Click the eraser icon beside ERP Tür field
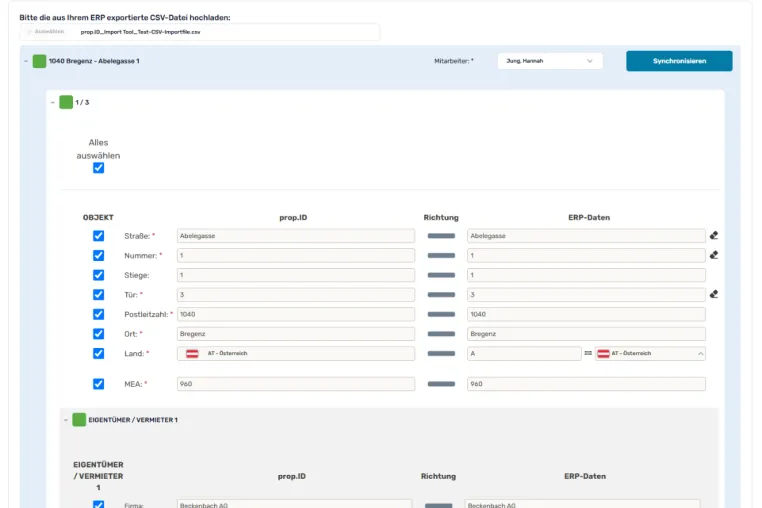Viewport: 762px width, 508px height. (713, 294)
